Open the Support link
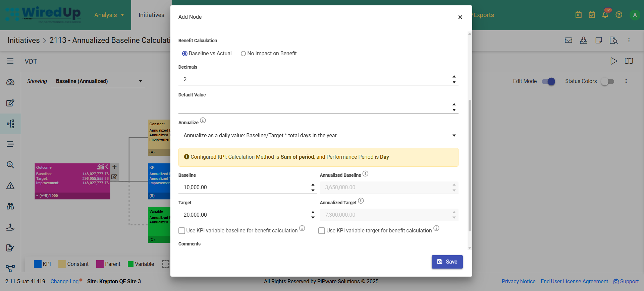 (x=626, y=282)
